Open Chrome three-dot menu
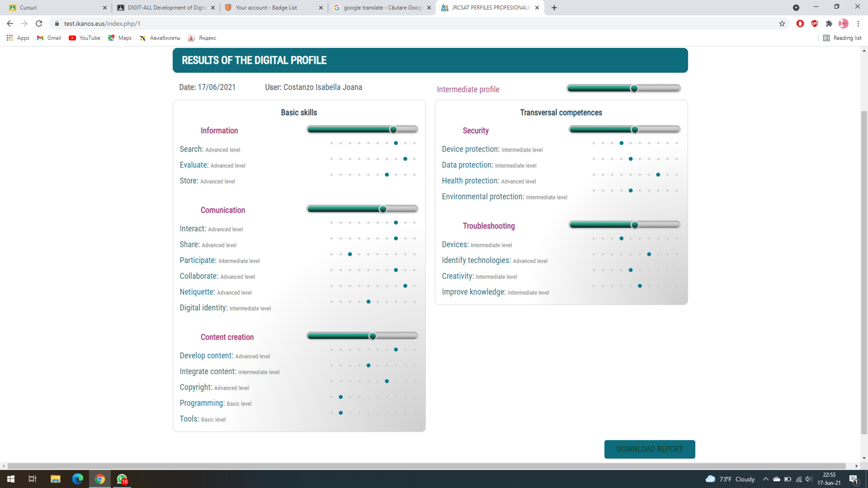This screenshot has width=868, height=488. 858,24
